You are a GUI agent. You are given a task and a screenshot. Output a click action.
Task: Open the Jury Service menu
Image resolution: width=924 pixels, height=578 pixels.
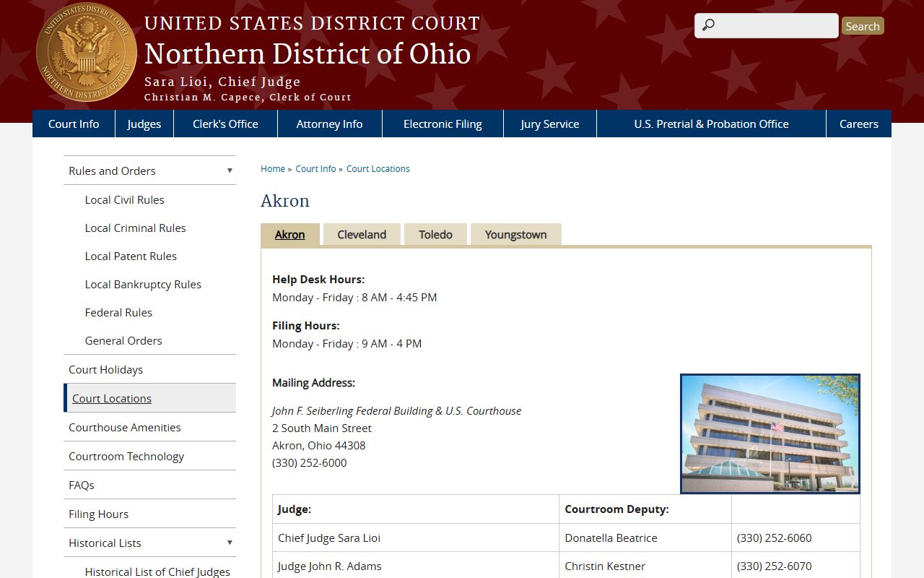(x=549, y=124)
